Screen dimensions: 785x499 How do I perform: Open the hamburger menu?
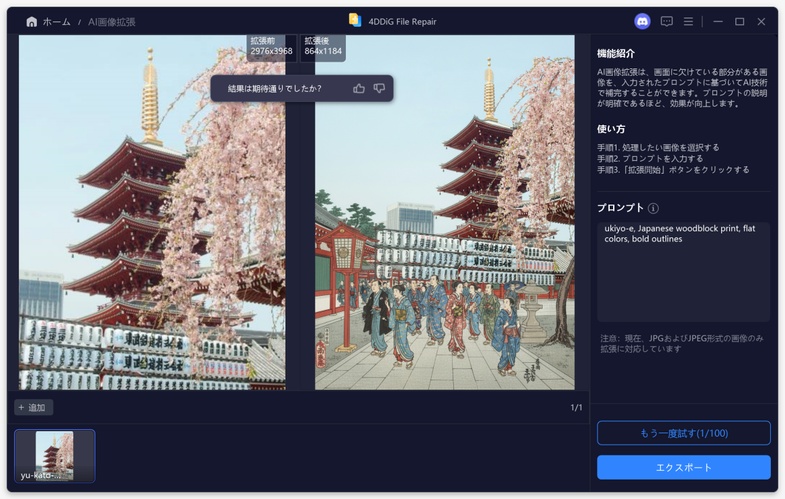pyautogui.click(x=688, y=22)
